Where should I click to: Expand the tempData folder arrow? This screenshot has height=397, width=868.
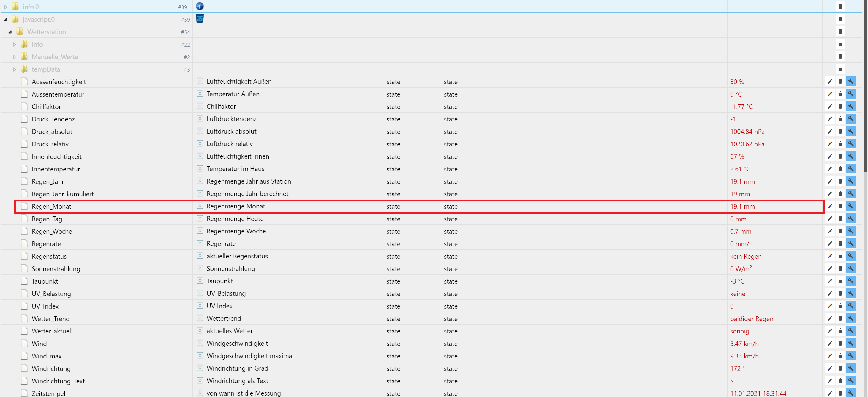point(15,69)
